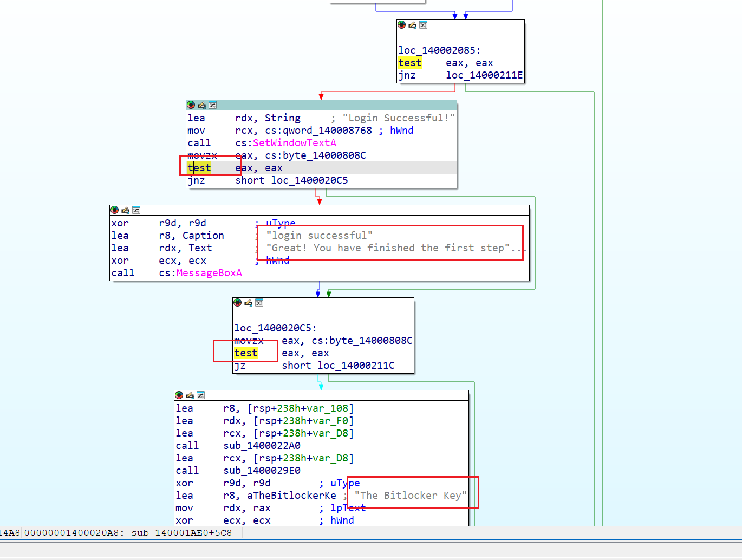Screen dimensions: 742x560
Task: Click the sub_140001AE0+5C8 address in the status bar
Action: click(181, 533)
